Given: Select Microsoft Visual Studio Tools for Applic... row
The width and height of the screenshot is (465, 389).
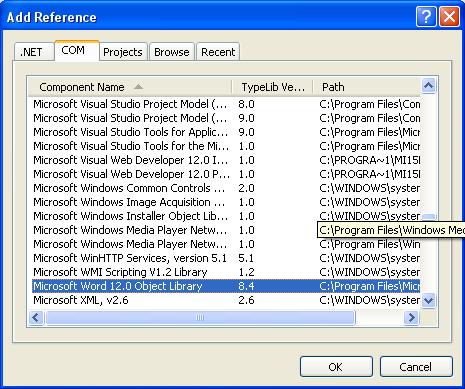Looking at the screenshot, I should point(226,132).
